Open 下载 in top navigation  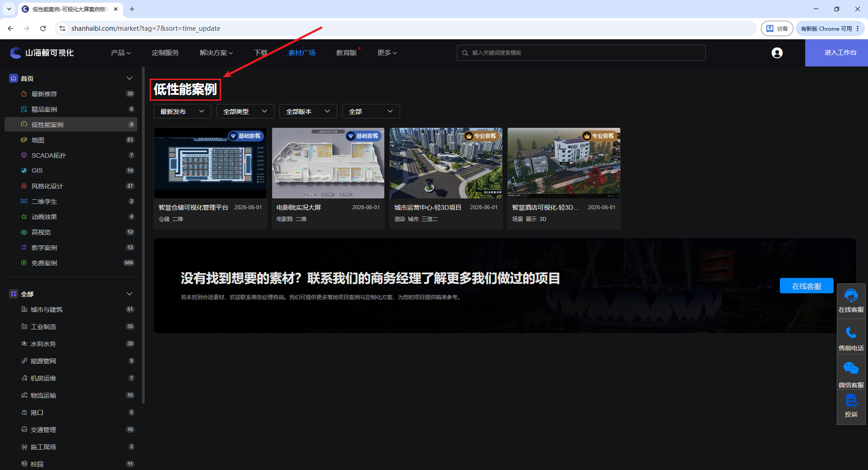(261, 53)
